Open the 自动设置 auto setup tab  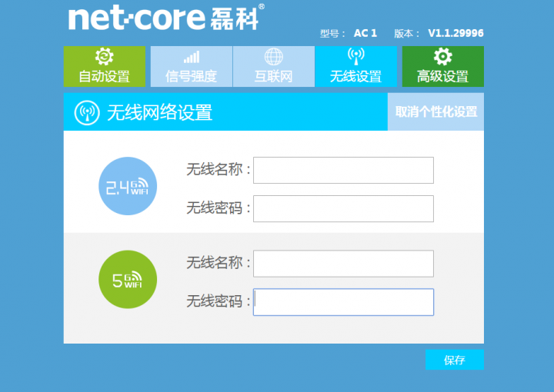coord(104,66)
